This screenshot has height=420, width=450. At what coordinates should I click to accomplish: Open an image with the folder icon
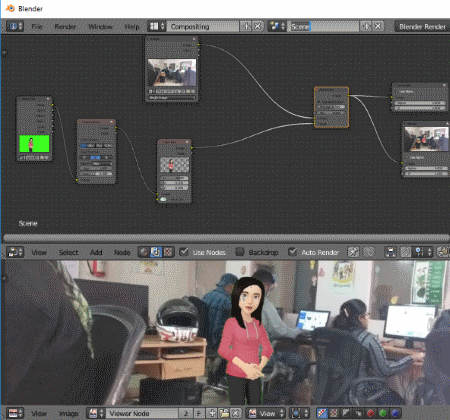tap(224, 413)
